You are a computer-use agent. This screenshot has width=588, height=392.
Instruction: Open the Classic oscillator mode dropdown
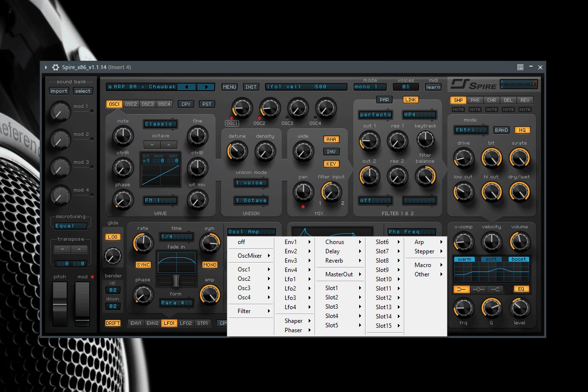pos(160,124)
